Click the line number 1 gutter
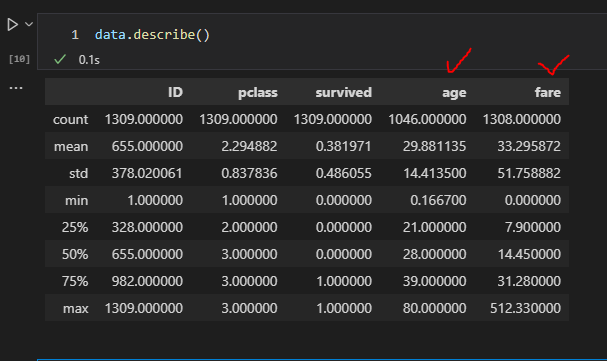607x361 pixels. point(75,35)
